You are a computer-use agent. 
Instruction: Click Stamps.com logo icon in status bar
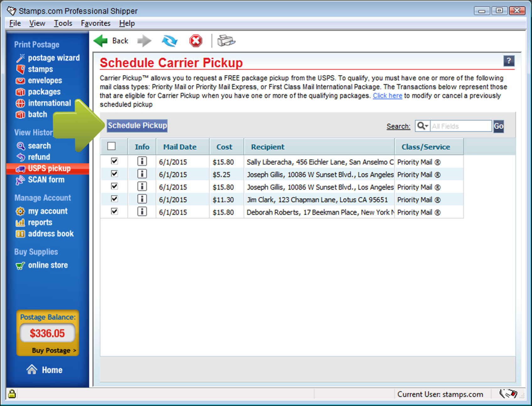point(508,394)
